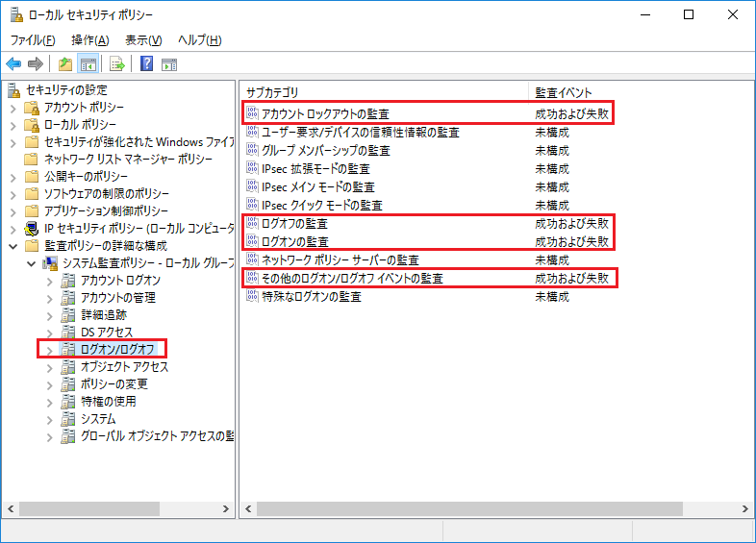
Task: Click the IP セキュリティ ポリシー node icon
Action: (32, 229)
